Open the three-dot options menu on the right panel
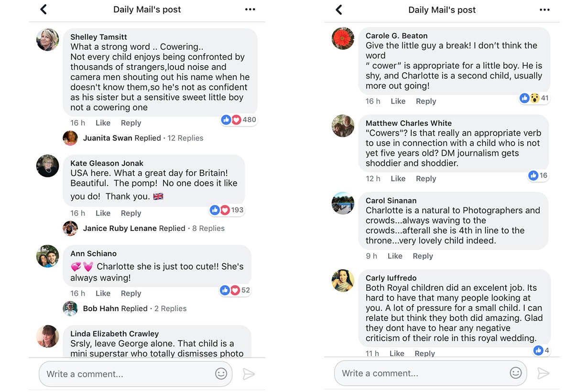The width and height of the screenshot is (588, 392). 544,9
